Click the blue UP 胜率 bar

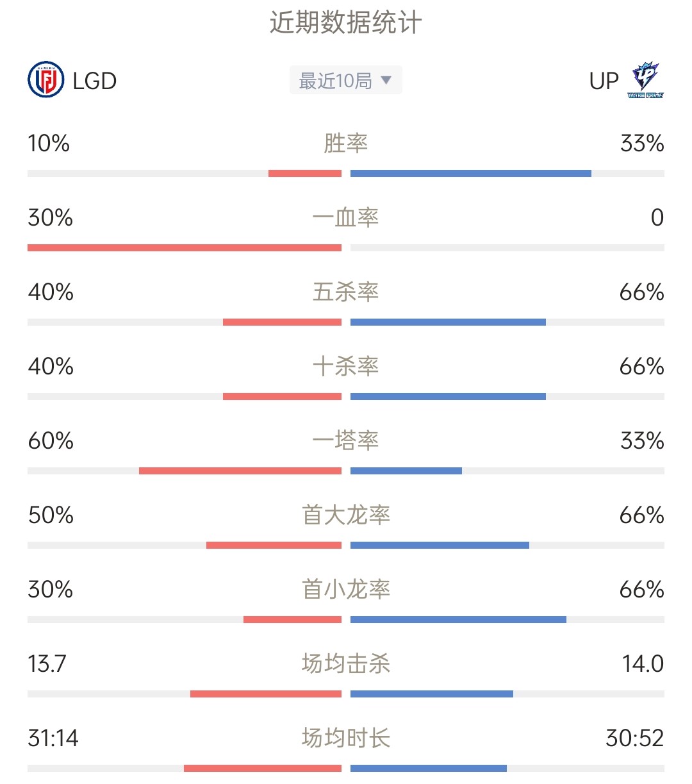pyautogui.click(x=471, y=174)
